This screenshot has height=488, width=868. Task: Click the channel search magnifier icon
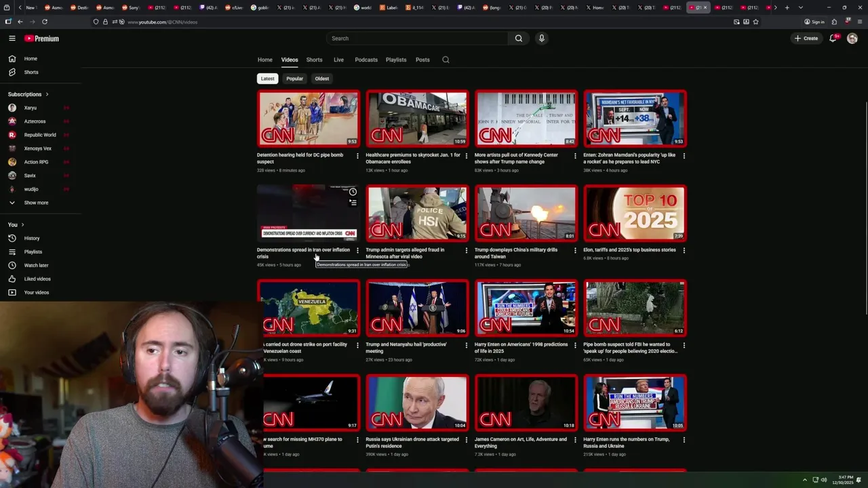(446, 60)
